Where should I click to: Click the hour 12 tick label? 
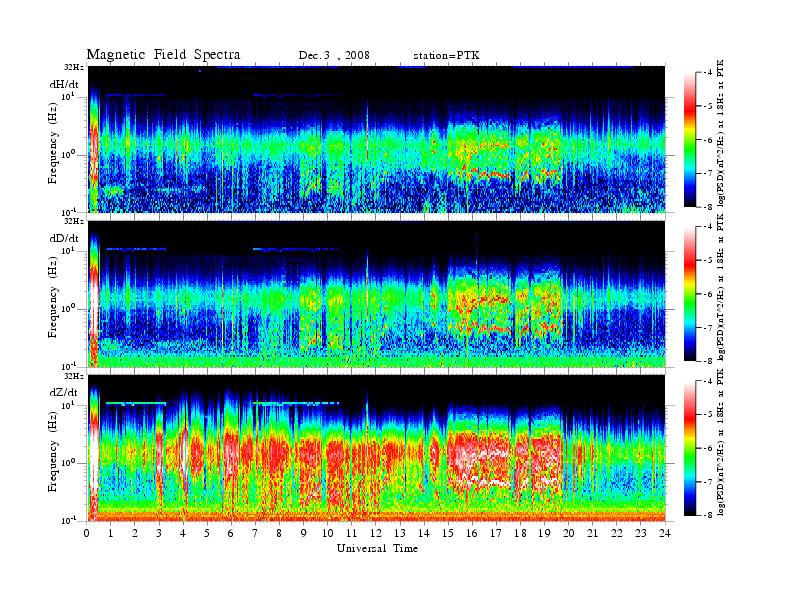pyautogui.click(x=376, y=533)
